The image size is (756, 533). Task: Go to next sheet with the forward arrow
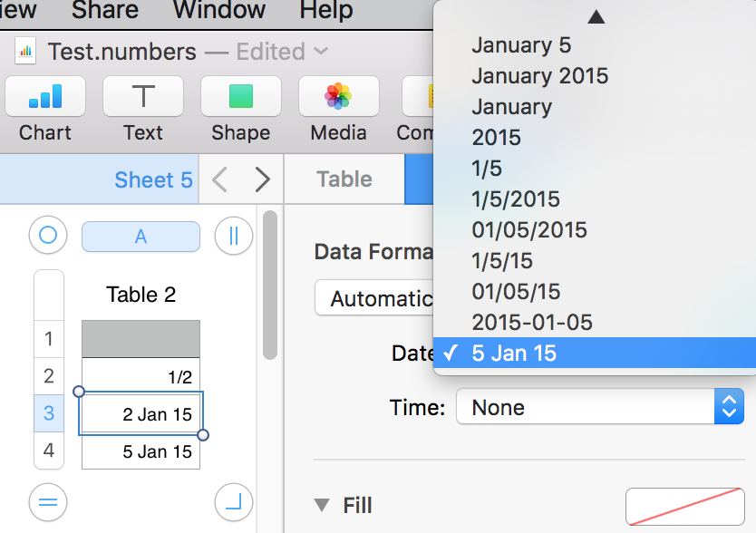click(262, 179)
